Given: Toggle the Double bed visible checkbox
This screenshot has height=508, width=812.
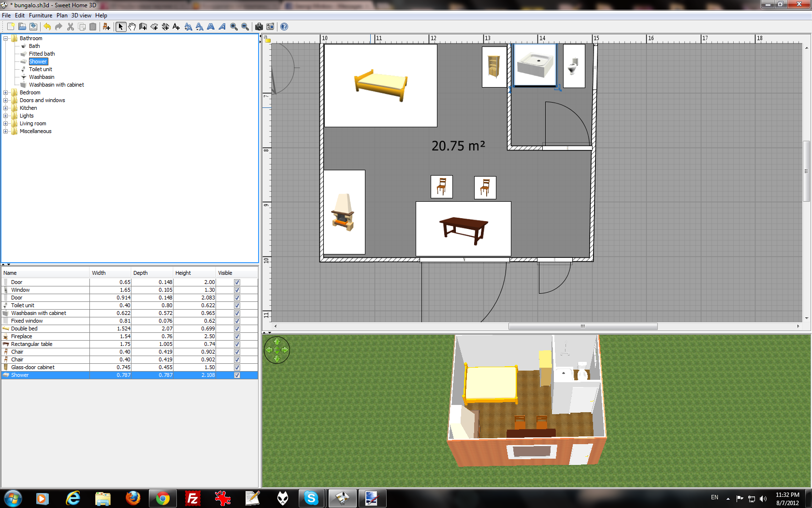Looking at the screenshot, I should [x=237, y=329].
